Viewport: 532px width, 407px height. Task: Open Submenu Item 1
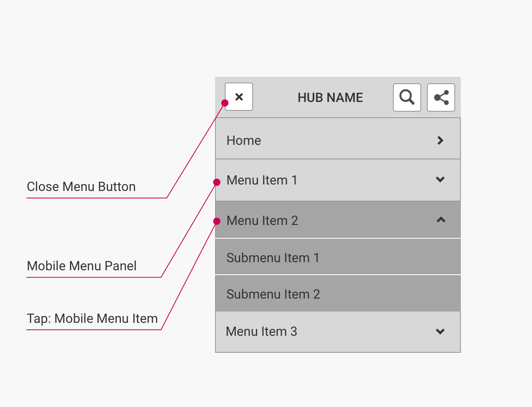(338, 257)
